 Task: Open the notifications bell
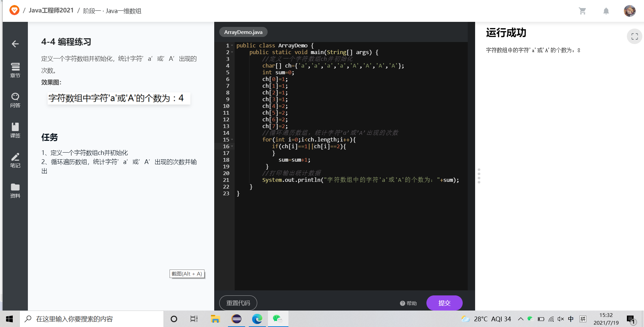point(606,11)
